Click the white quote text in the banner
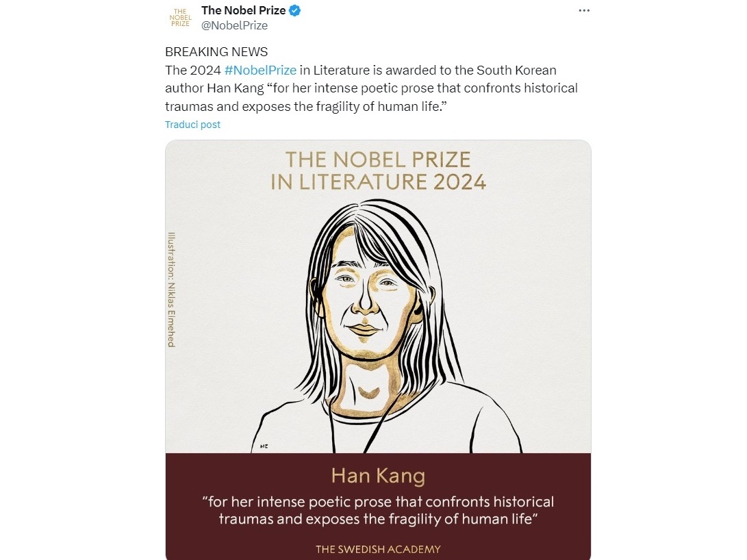747x560 pixels. [377, 510]
